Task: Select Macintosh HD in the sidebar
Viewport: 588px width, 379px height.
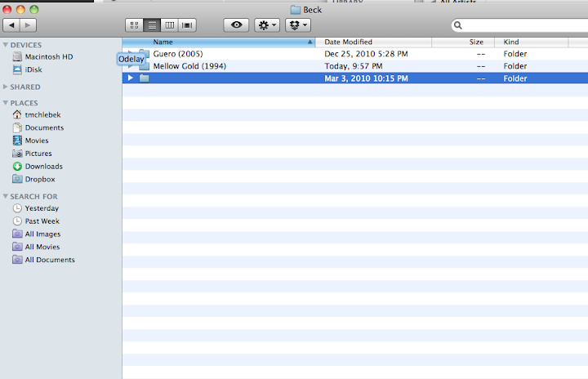Action: [x=49, y=56]
